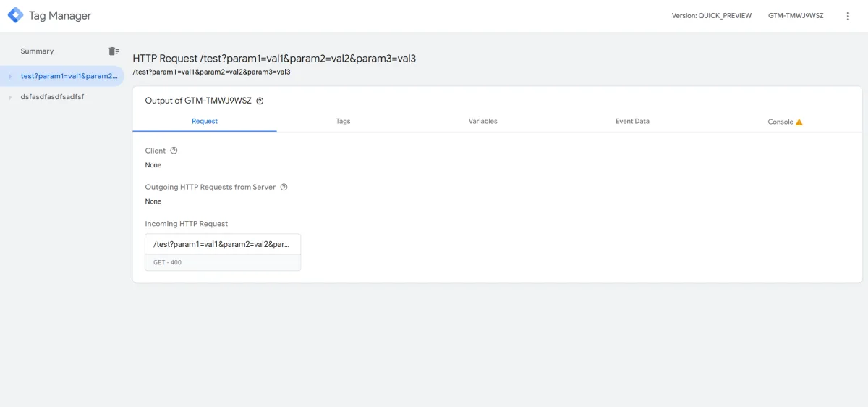Click the Outgoing HTTP Requests from Server label
This screenshot has height=407, width=868.
coord(210,187)
